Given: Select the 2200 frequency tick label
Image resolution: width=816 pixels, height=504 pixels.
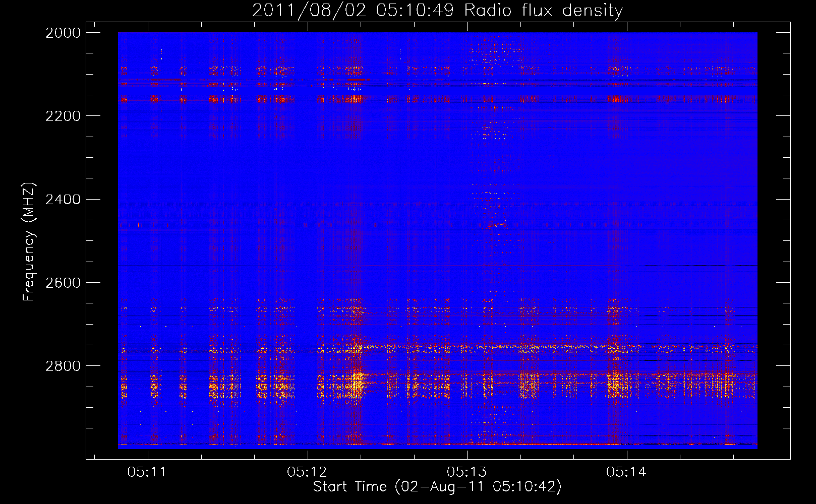Looking at the screenshot, I should pyautogui.click(x=63, y=116).
